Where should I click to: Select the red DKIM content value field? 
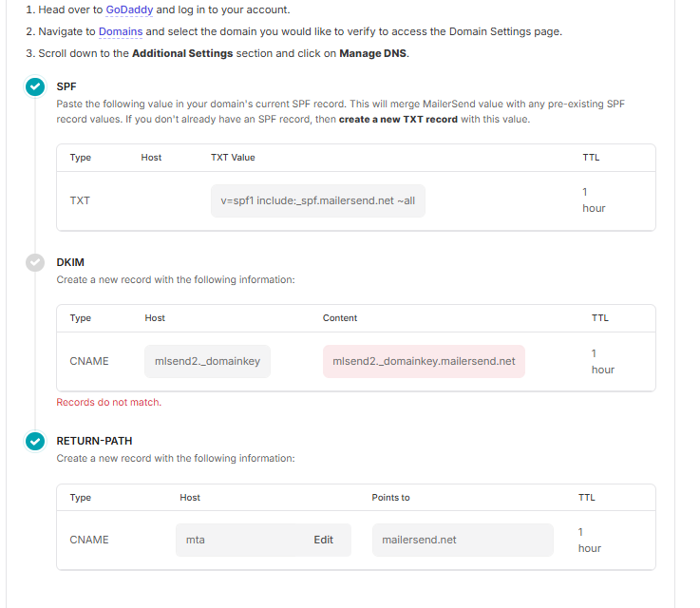(x=424, y=361)
